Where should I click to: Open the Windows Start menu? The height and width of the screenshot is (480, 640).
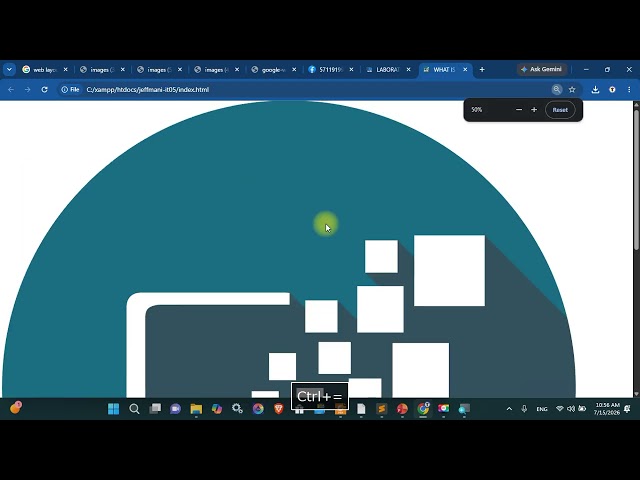pos(113,409)
